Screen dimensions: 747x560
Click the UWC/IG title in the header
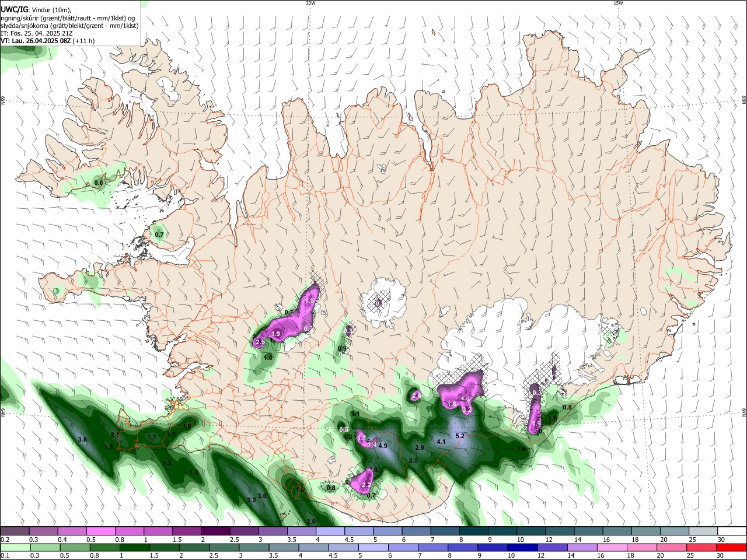point(14,9)
